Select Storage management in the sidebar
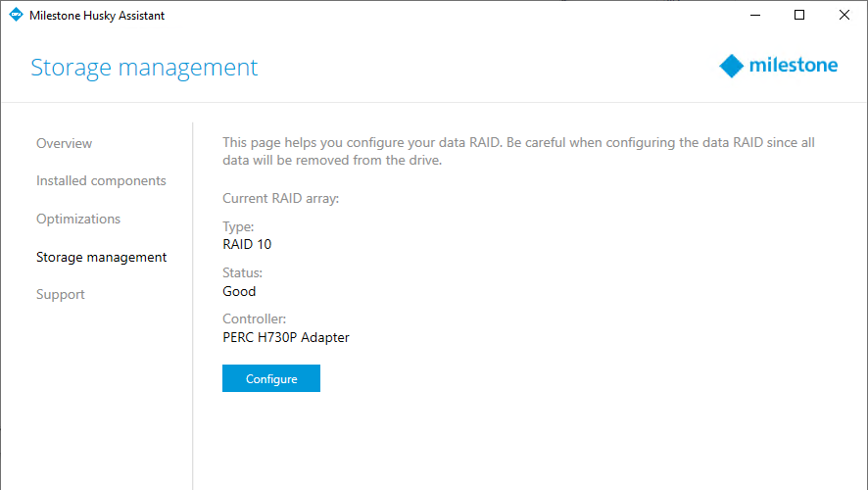 [101, 257]
